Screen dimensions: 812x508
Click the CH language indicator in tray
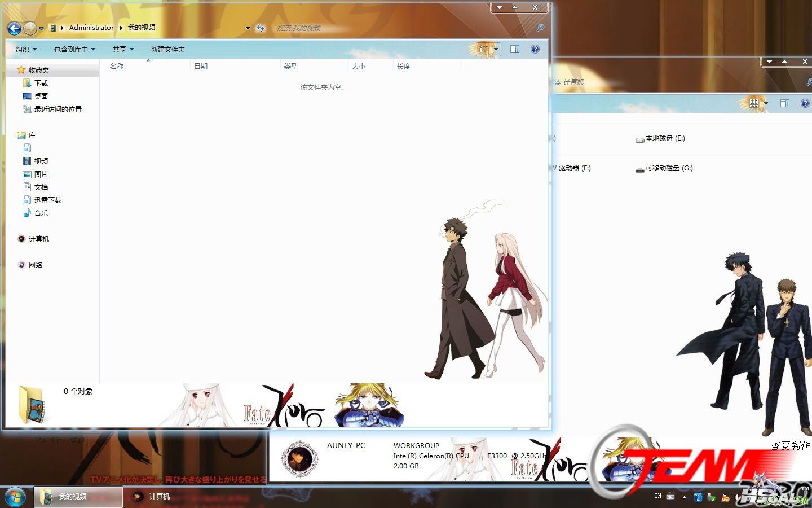pyautogui.click(x=657, y=496)
